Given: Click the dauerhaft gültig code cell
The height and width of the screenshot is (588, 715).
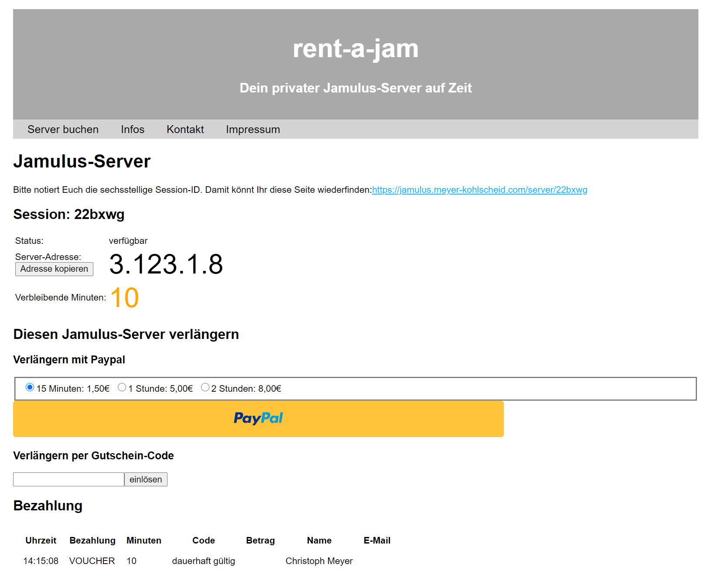Looking at the screenshot, I should click(x=203, y=561).
